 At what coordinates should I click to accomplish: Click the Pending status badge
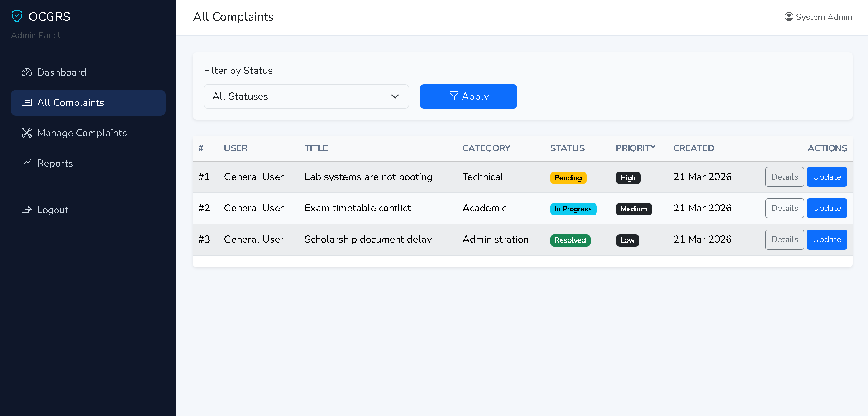[x=568, y=178]
